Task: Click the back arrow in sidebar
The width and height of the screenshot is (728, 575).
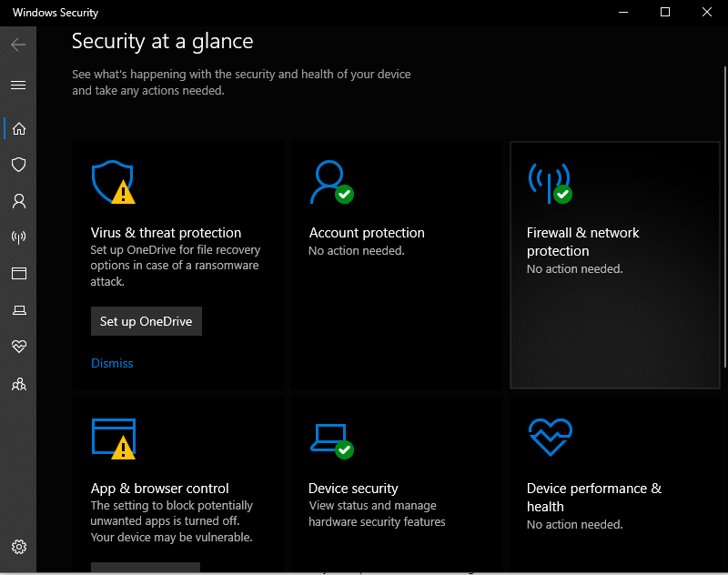Action: [18, 45]
